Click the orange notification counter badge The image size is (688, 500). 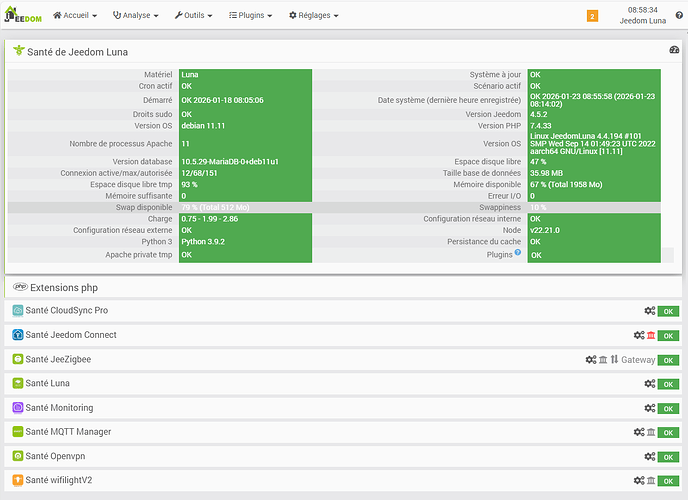pyautogui.click(x=592, y=16)
